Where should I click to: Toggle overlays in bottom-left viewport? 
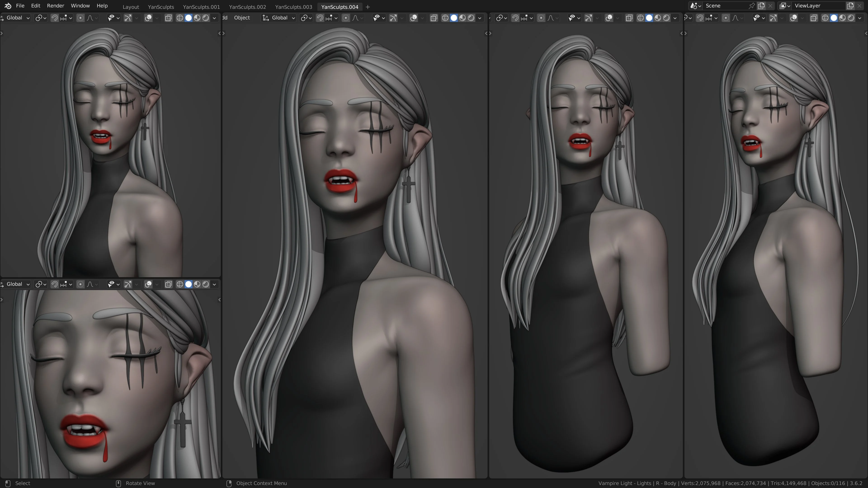pos(148,284)
